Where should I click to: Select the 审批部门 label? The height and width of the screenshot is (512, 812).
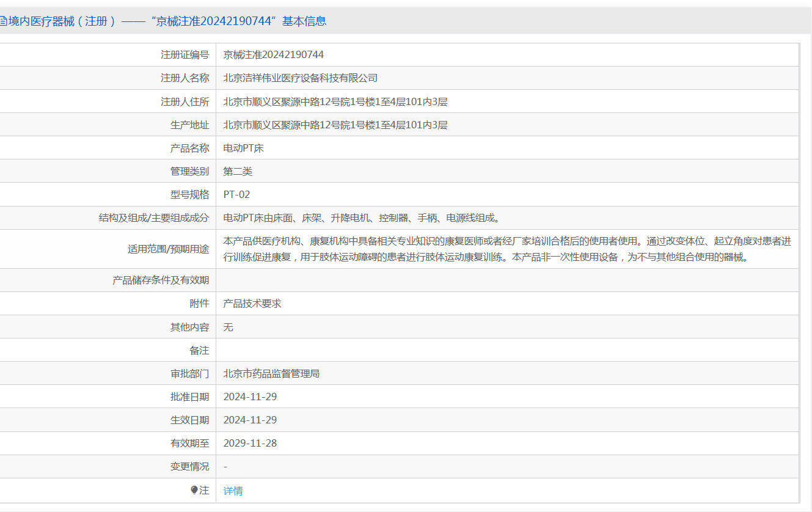click(x=189, y=373)
